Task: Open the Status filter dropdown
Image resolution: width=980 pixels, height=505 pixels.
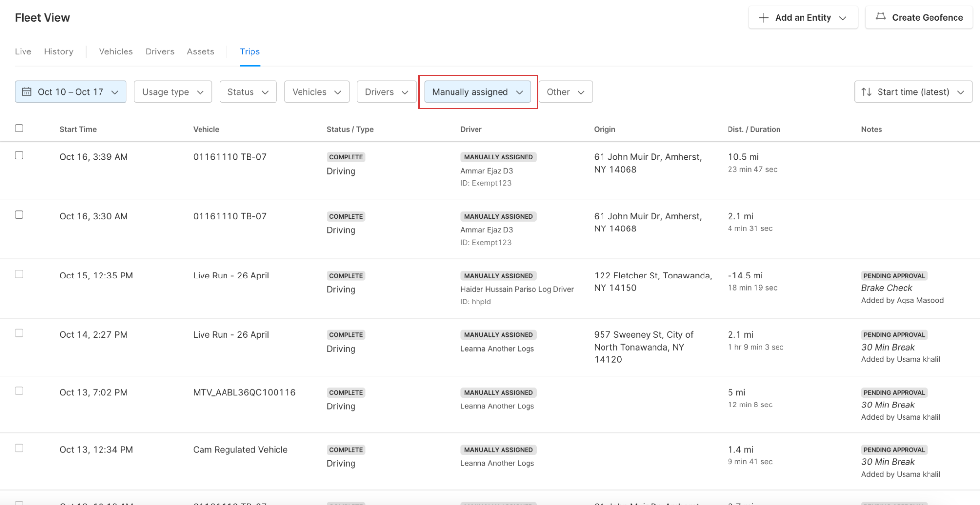Action: 248,92
